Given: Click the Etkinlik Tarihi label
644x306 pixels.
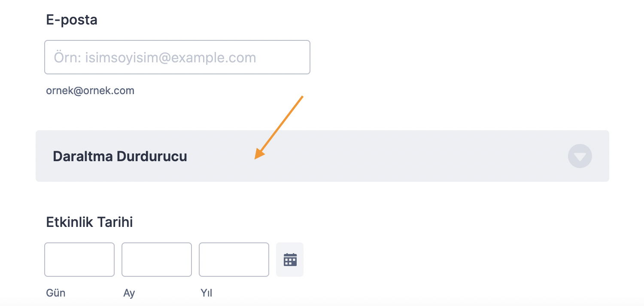Looking at the screenshot, I should point(89,222).
